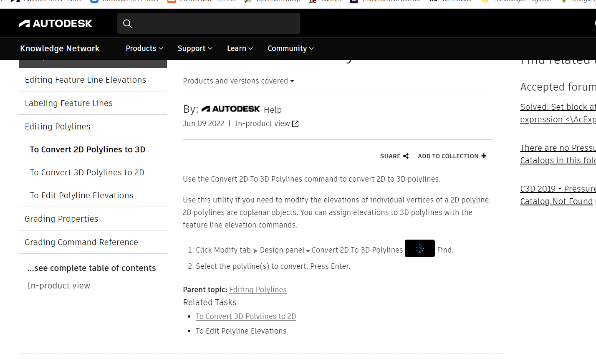
Task: Open In-product view beside the date
Action: (267, 124)
